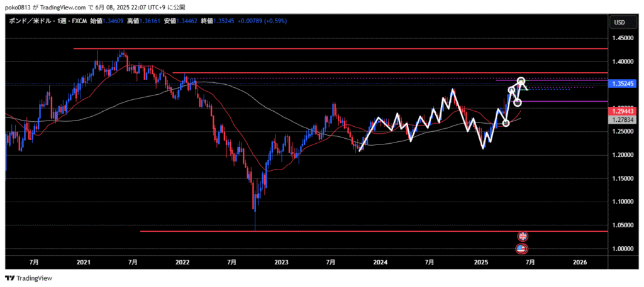Select the topmost white circle marker on the chart
This screenshot has height=287, width=644.
pyautogui.click(x=521, y=82)
